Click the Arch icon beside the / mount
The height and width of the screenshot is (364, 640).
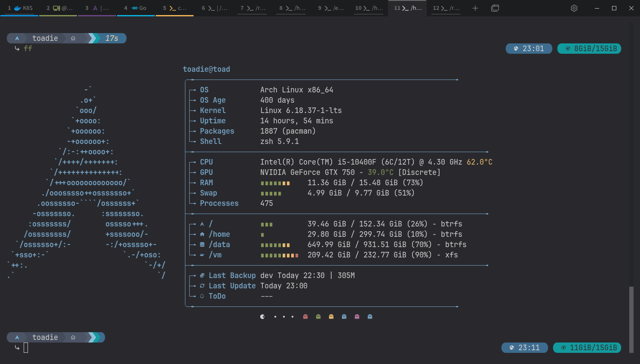(x=202, y=224)
